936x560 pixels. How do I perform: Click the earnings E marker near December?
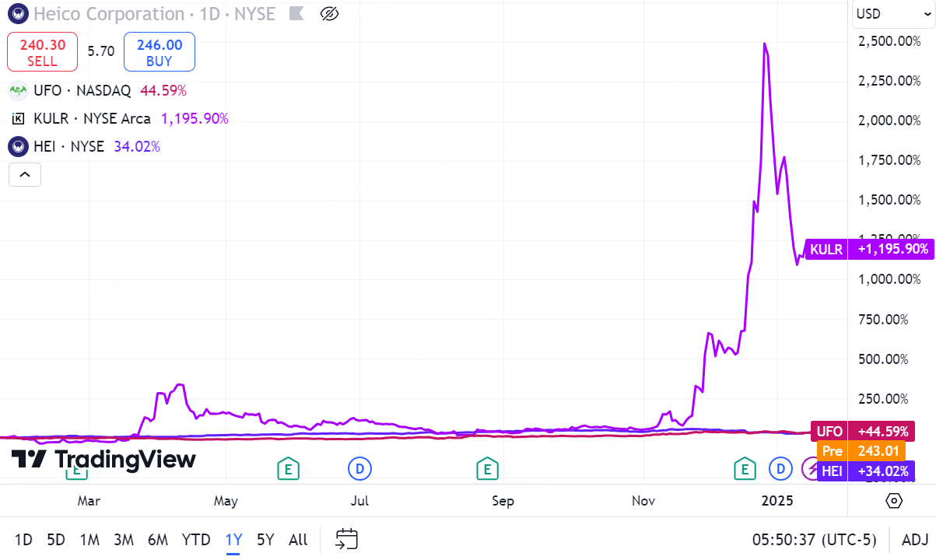pos(745,468)
